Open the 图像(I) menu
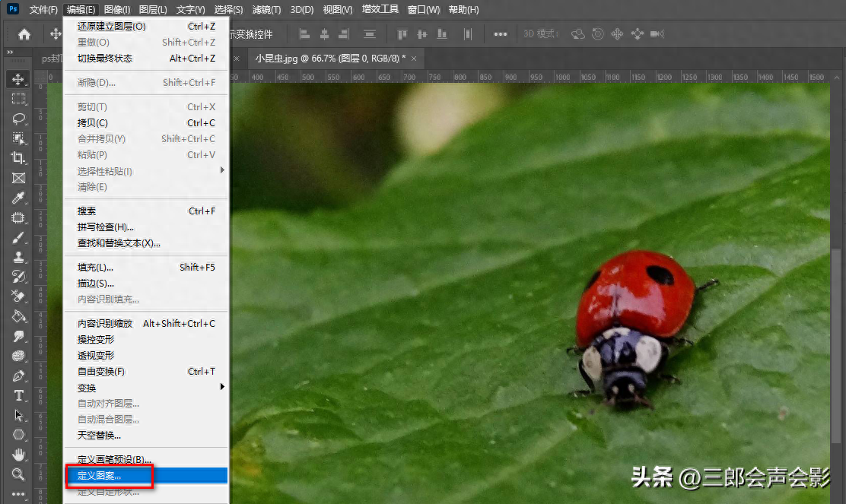This screenshot has width=846, height=504. pyautogui.click(x=117, y=10)
